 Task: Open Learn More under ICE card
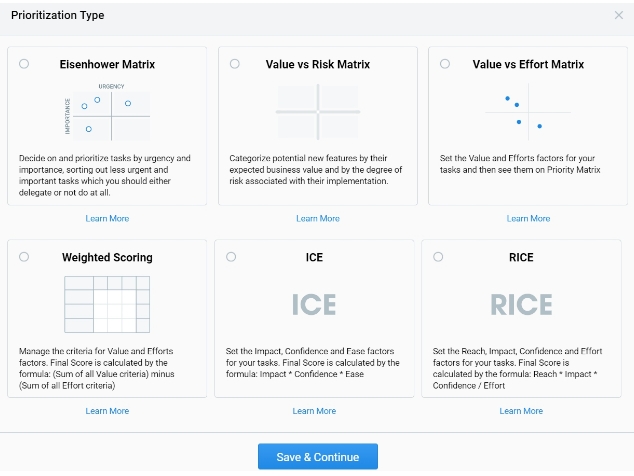pos(314,411)
